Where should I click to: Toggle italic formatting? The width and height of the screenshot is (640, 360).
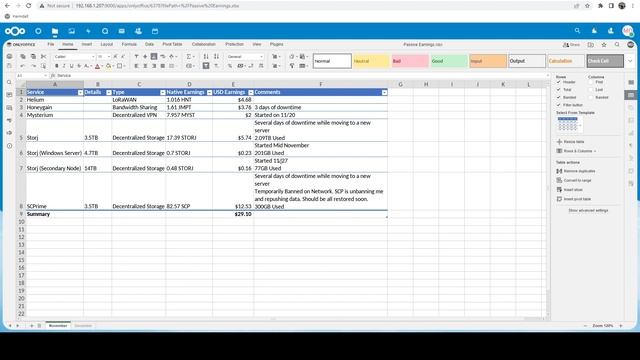[x=64, y=66]
